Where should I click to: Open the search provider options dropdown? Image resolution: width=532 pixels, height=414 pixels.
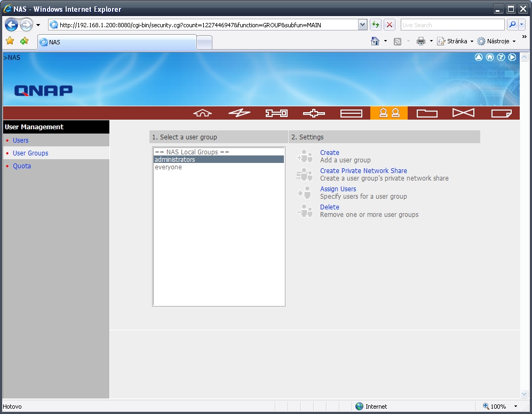(522, 25)
